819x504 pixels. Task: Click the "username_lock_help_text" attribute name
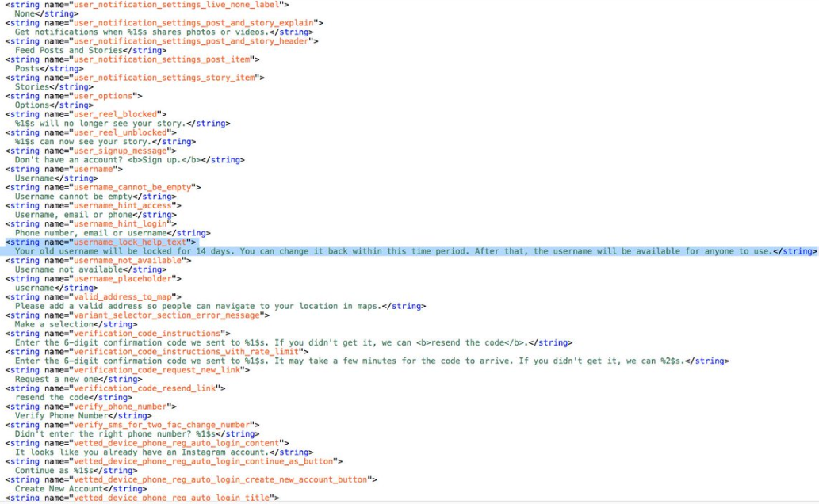click(x=132, y=242)
